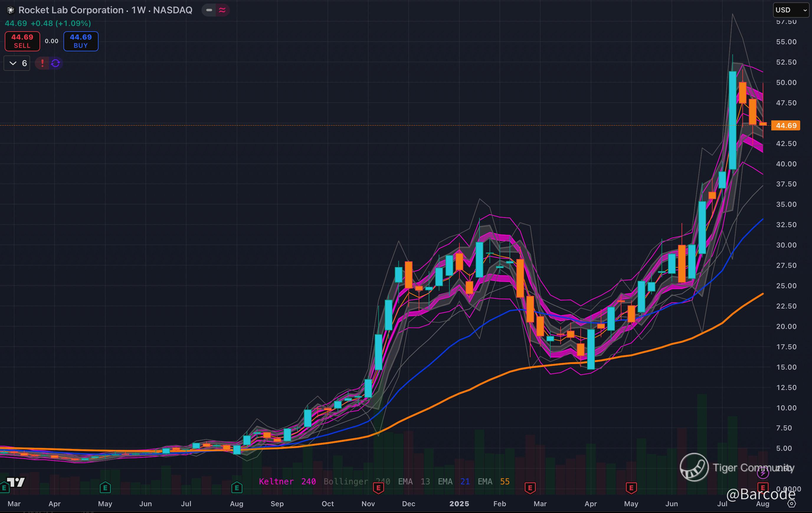
Task: Click green earnings E marker near May
Action: point(105,487)
